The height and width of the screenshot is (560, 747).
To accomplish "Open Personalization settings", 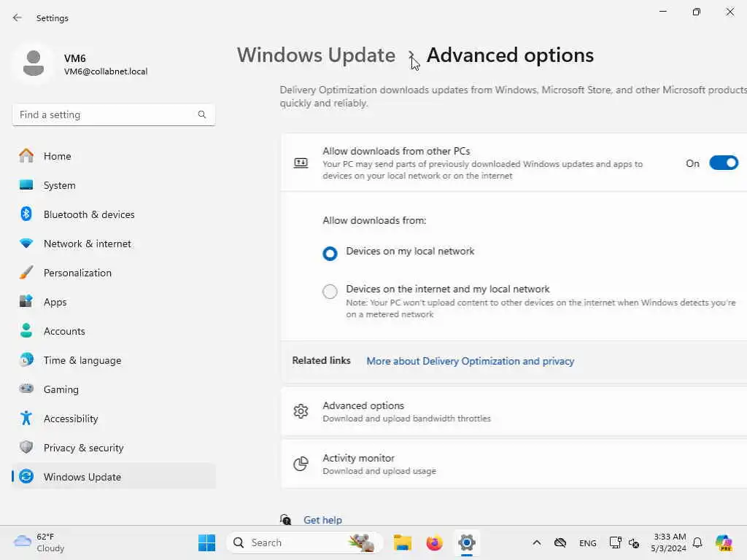I will coord(77,273).
